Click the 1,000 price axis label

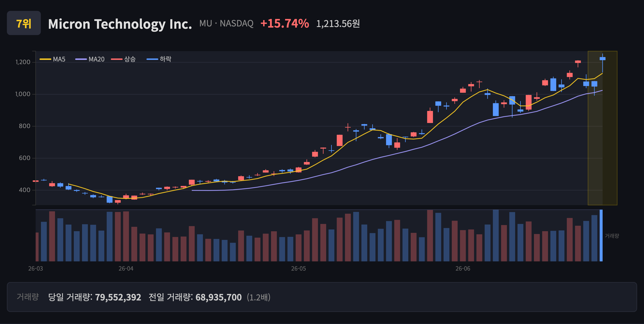pyautogui.click(x=23, y=94)
